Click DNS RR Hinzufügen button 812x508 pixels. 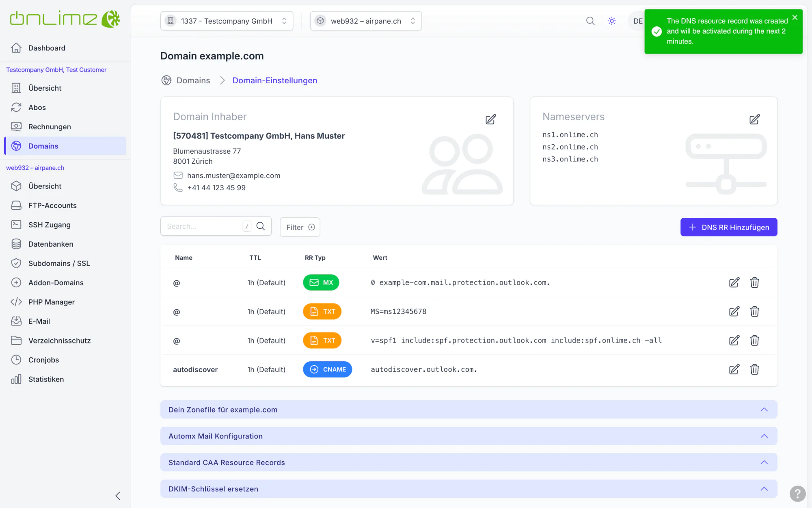(x=729, y=227)
